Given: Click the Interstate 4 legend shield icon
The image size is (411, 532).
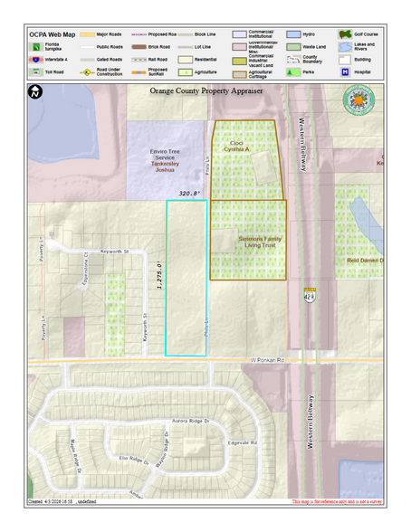Looking at the screenshot, I should 36,60.
